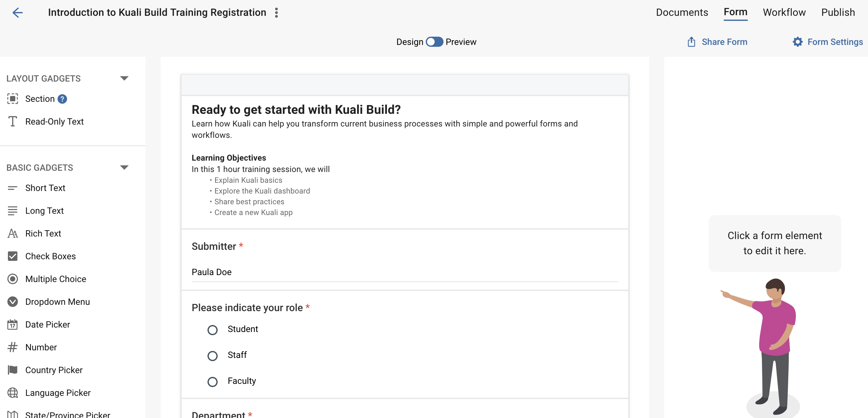Select the Date Picker calendar icon
This screenshot has width=868, height=418.
pos(12,324)
